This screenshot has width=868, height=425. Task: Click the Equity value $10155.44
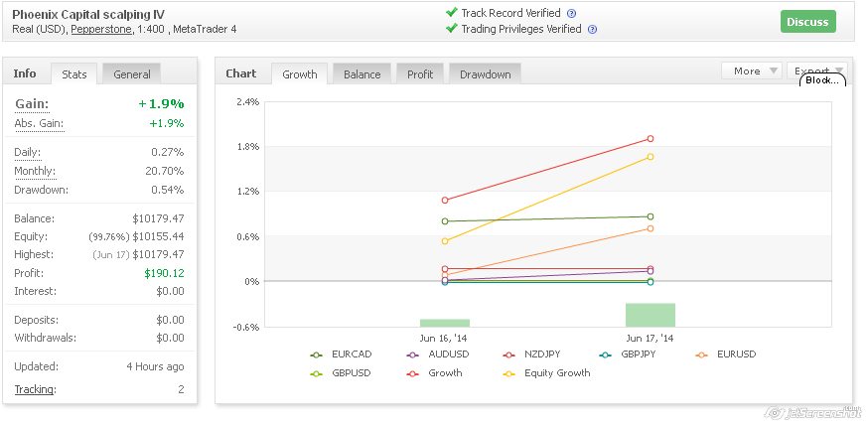click(158, 237)
